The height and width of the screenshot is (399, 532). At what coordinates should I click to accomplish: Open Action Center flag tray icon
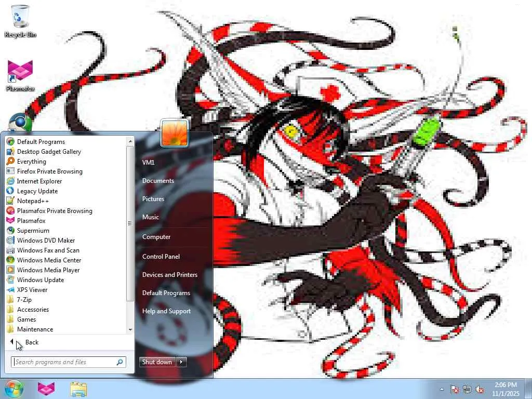click(455, 389)
